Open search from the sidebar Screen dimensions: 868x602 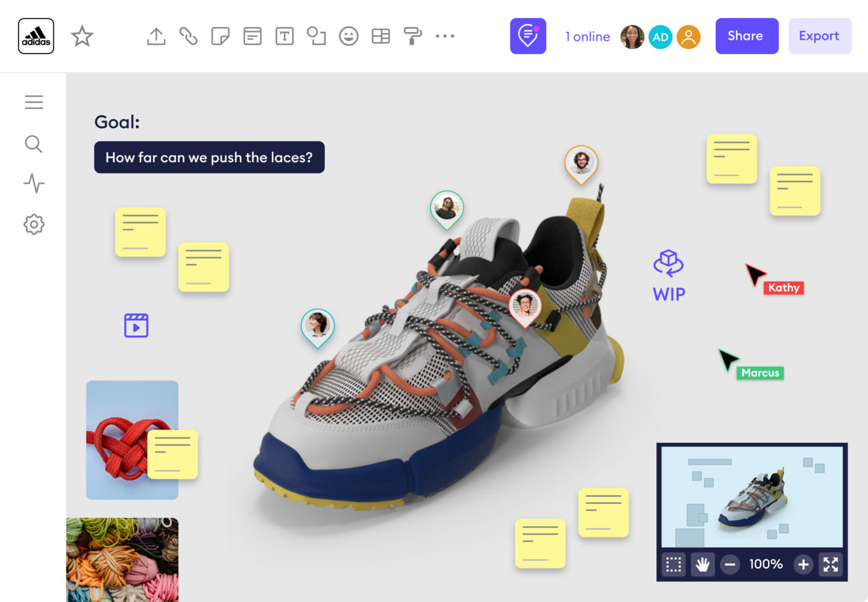coord(34,144)
